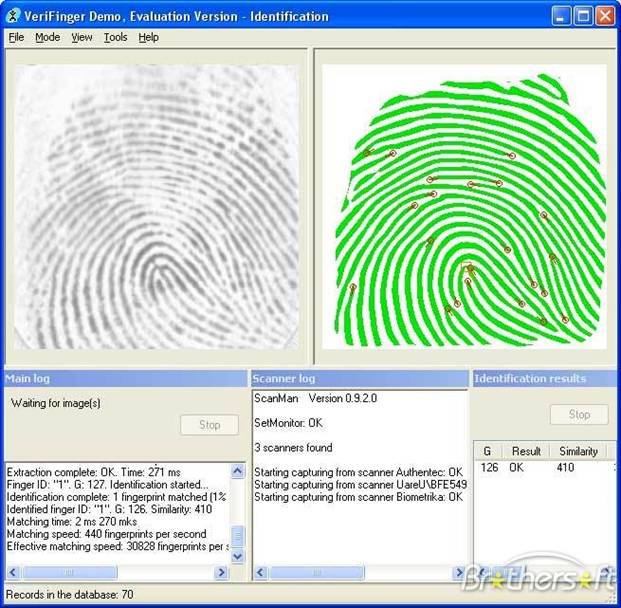Click Main log scroll down arrow
Image resolution: width=621 pixels, height=608 pixels.
coord(237,557)
